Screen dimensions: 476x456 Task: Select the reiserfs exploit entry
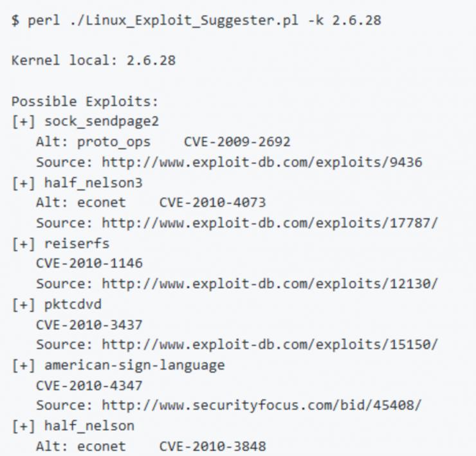click(x=77, y=243)
